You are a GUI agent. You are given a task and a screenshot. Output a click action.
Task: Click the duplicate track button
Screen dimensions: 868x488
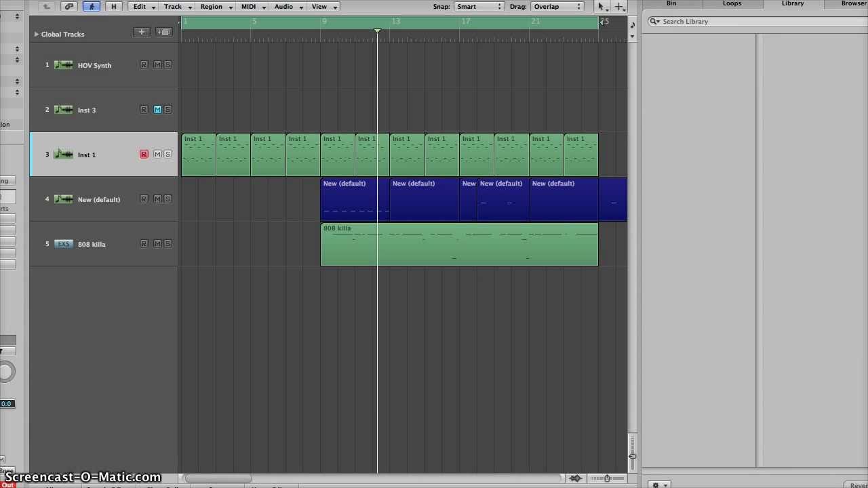163,32
